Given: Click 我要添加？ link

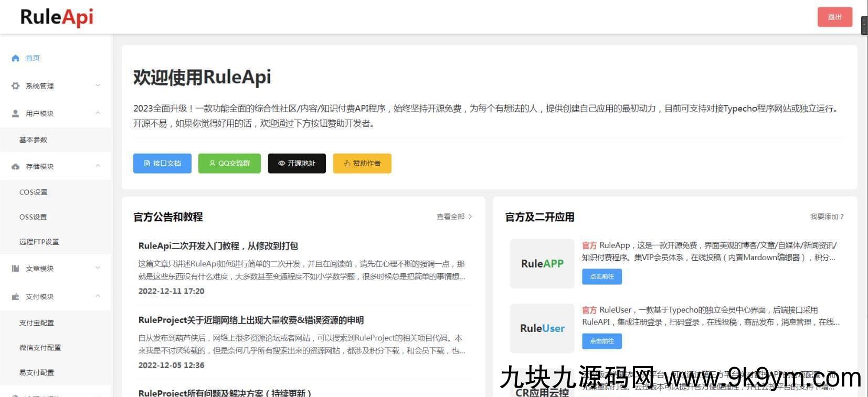Looking at the screenshot, I should [827, 217].
